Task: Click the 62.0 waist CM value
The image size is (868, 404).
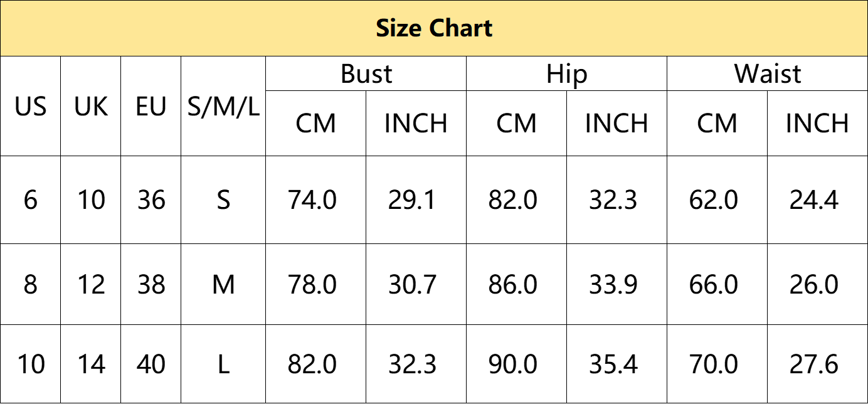Action: (714, 200)
